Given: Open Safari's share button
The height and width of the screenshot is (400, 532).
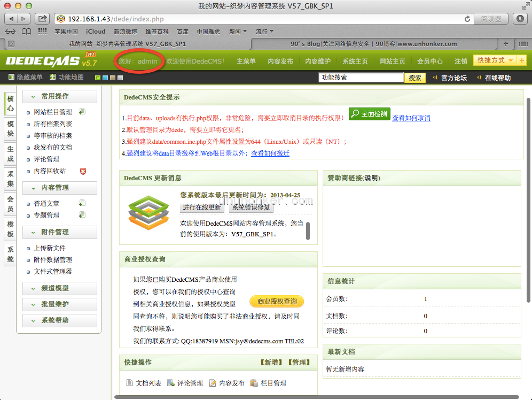Looking at the screenshot, I should (x=42, y=19).
